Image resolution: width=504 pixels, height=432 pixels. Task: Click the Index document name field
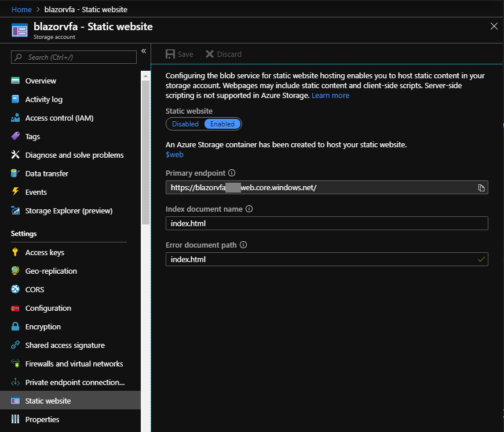pos(327,223)
